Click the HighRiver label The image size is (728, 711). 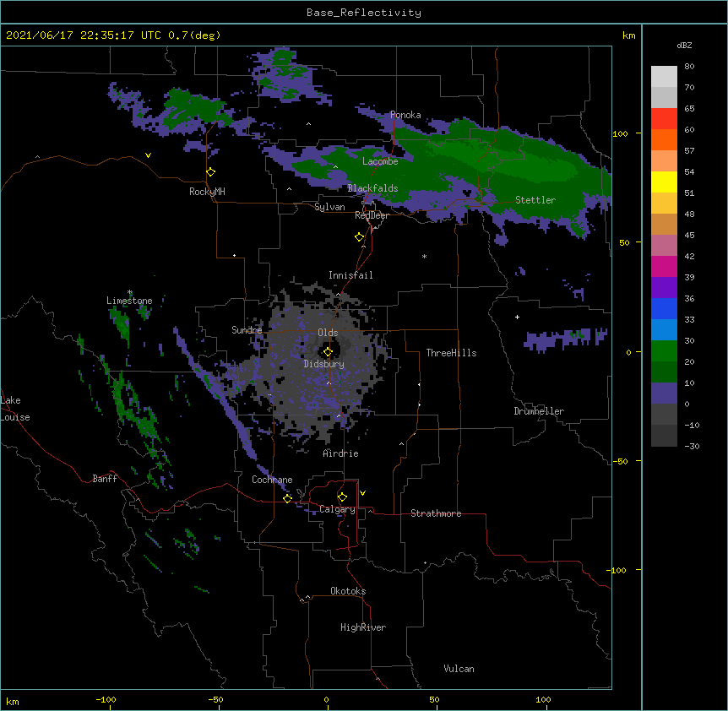[x=363, y=627]
